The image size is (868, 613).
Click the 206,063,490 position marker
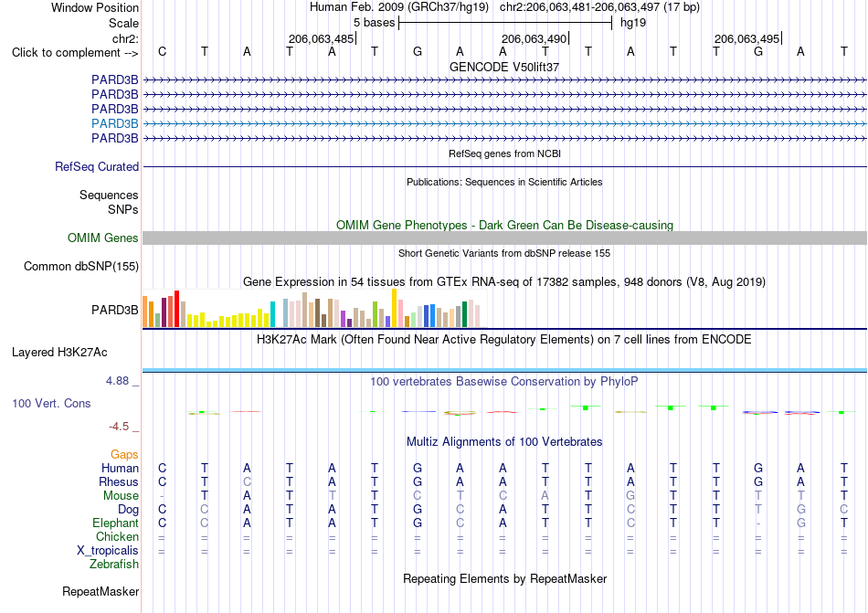pyautogui.click(x=534, y=38)
